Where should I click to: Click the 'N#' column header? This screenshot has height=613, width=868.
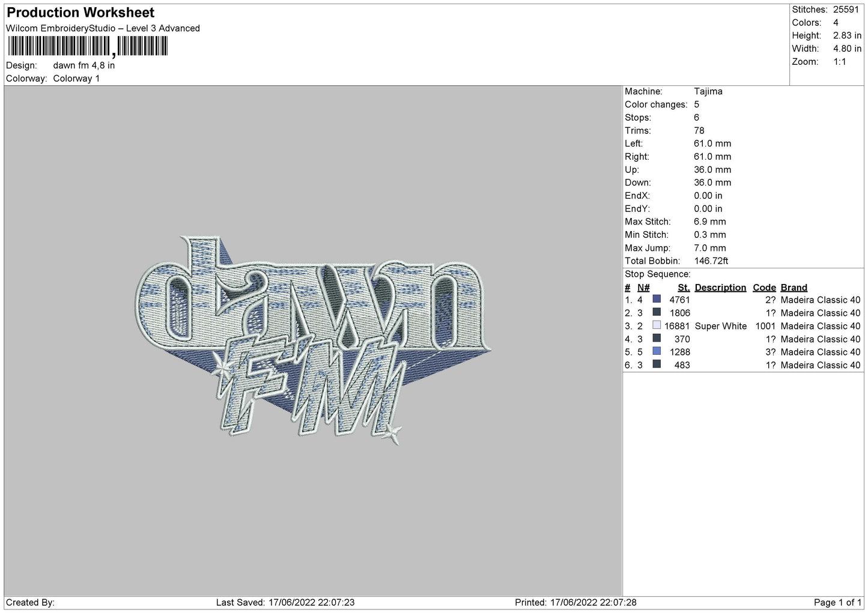pyautogui.click(x=643, y=288)
